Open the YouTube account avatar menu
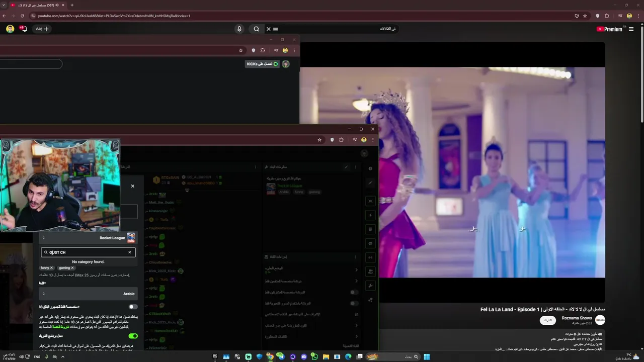 click(10, 29)
